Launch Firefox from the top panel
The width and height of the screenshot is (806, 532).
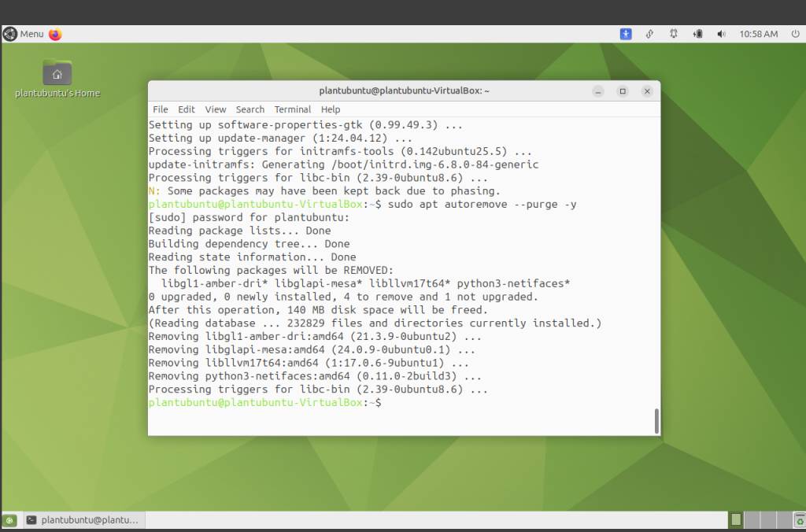pyautogui.click(x=55, y=34)
